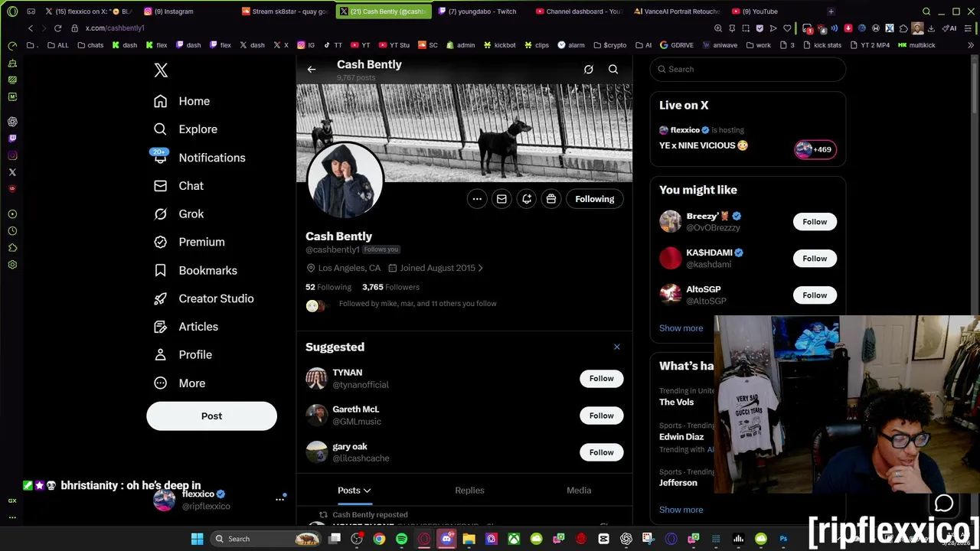Open account switcher dots beside flexxico

[279, 499]
